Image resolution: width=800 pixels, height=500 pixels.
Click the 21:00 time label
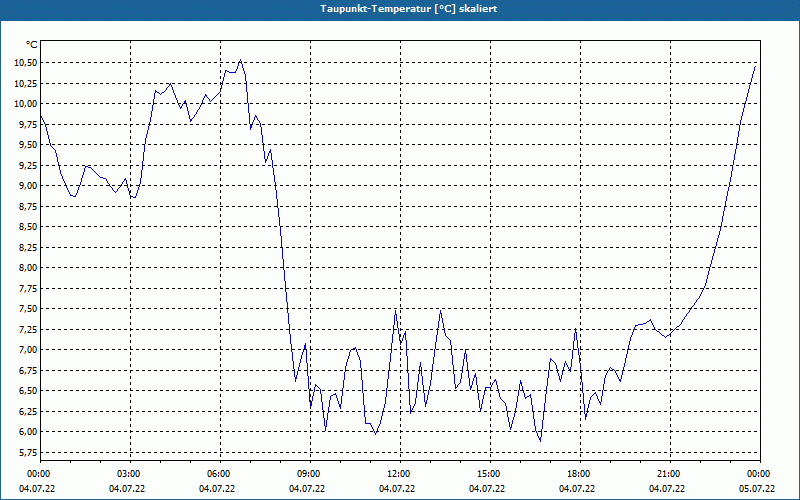pos(670,474)
